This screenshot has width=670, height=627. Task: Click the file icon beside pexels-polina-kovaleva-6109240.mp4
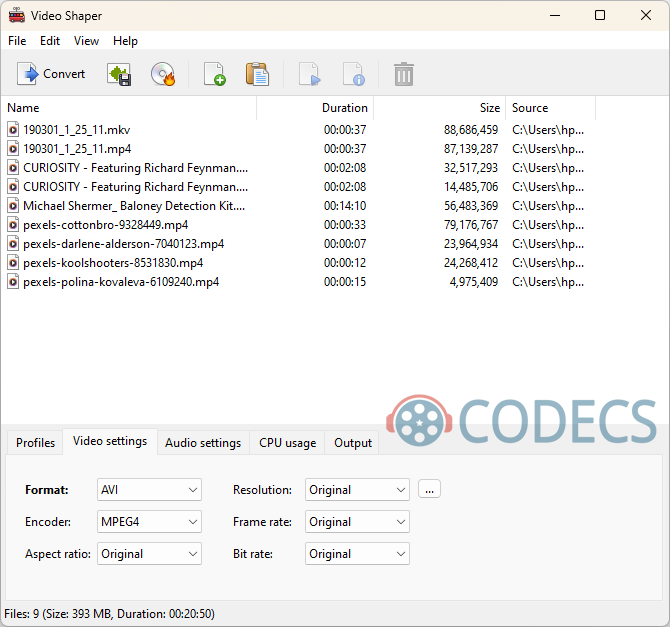click(x=13, y=282)
